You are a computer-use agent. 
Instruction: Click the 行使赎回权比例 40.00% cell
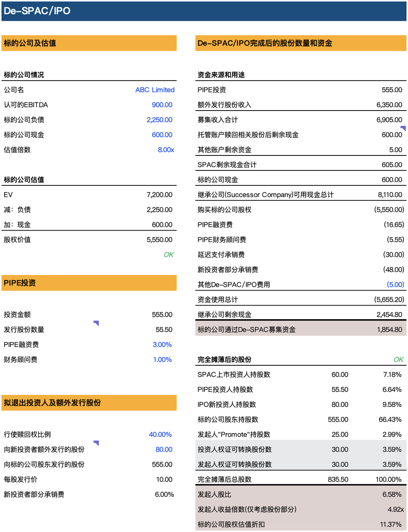(160, 434)
